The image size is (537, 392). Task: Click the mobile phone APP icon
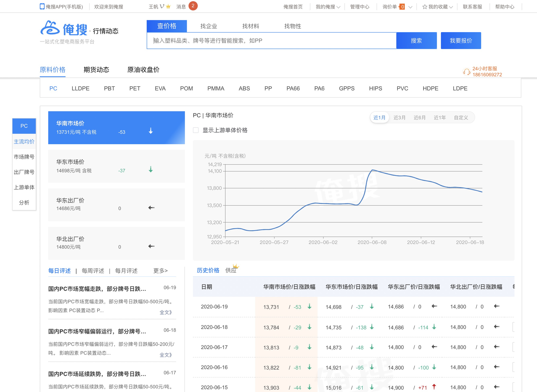(x=42, y=6)
